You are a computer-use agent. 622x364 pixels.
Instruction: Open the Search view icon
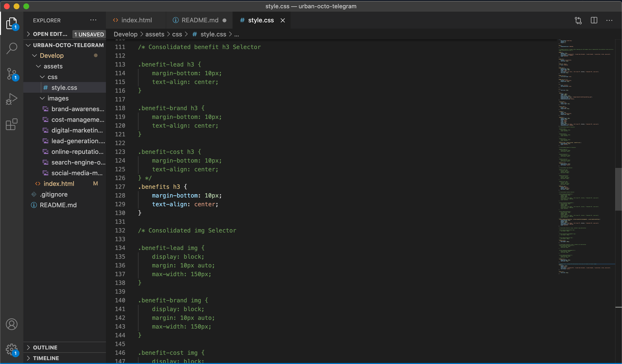pos(12,48)
